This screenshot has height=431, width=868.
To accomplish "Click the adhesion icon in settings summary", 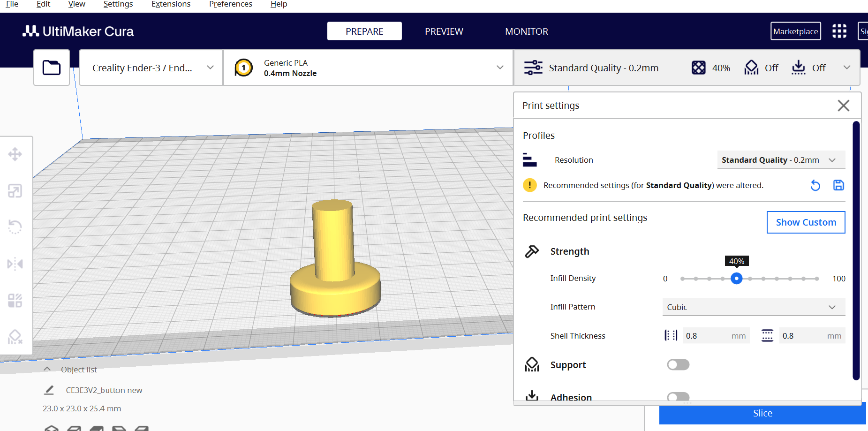I will [798, 68].
